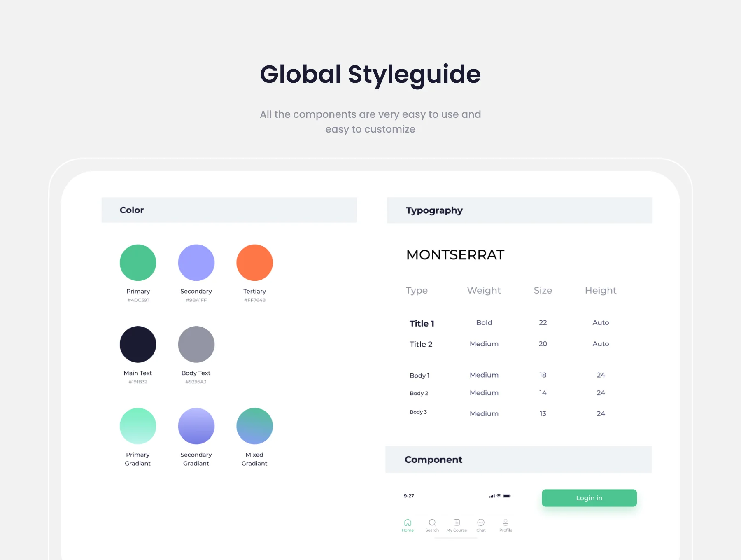Select the Height column header
Screen dimensions: 741x560
coord(601,291)
